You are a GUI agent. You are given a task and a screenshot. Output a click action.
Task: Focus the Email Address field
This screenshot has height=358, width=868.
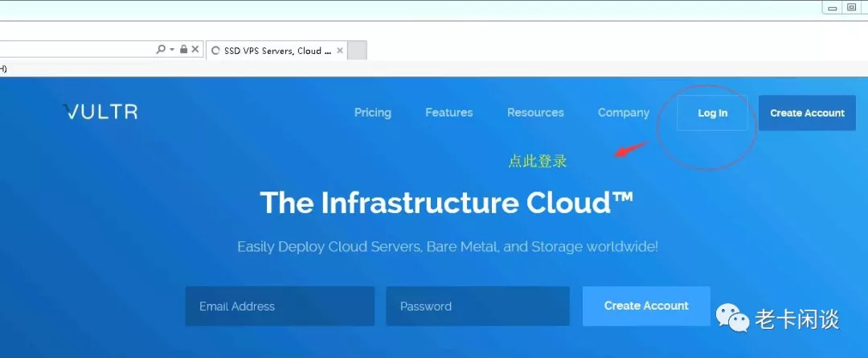click(280, 306)
